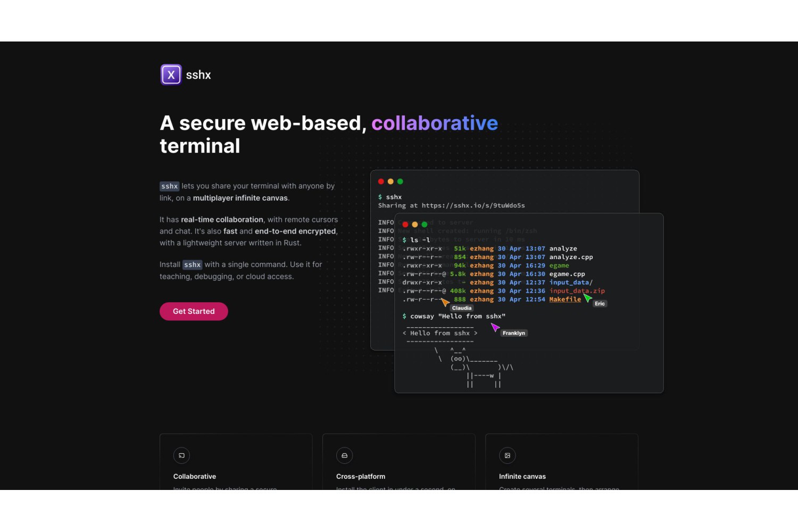The image size is (798, 532).
Task: Click the file size 408k in the listing
Action: tap(458, 291)
